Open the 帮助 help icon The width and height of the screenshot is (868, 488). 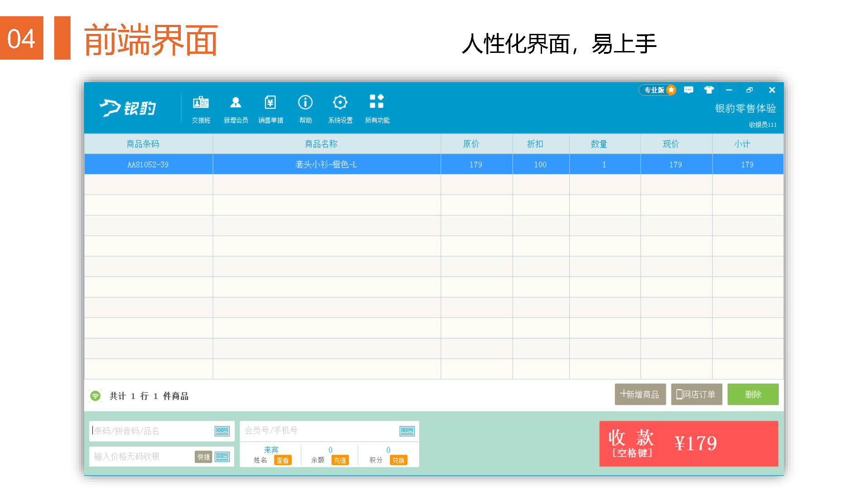coord(305,109)
